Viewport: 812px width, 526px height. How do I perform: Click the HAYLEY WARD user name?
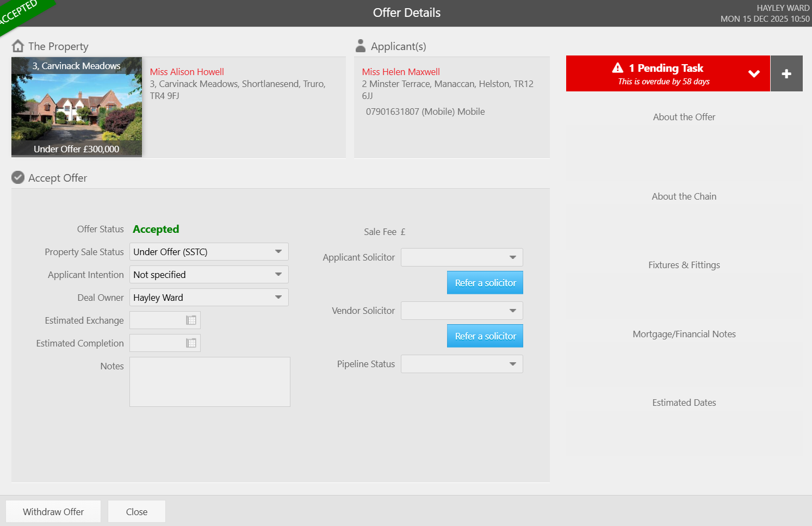(x=783, y=8)
